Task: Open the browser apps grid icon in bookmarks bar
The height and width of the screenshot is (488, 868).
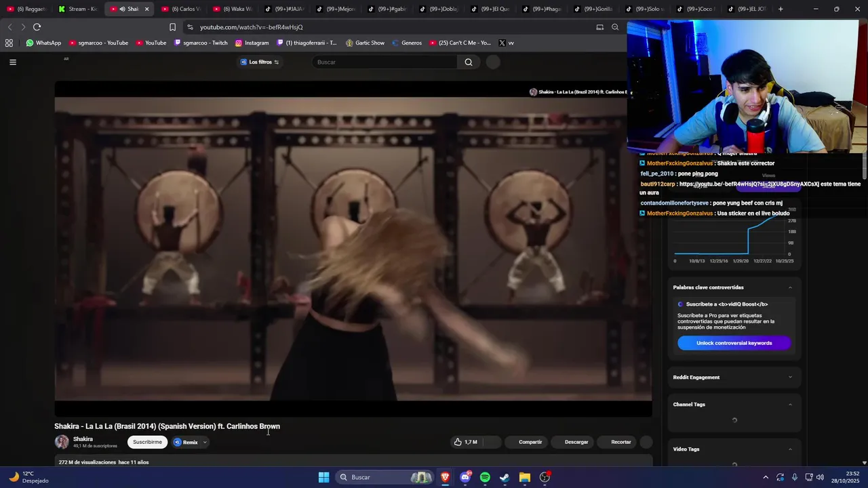Action: click(x=9, y=43)
